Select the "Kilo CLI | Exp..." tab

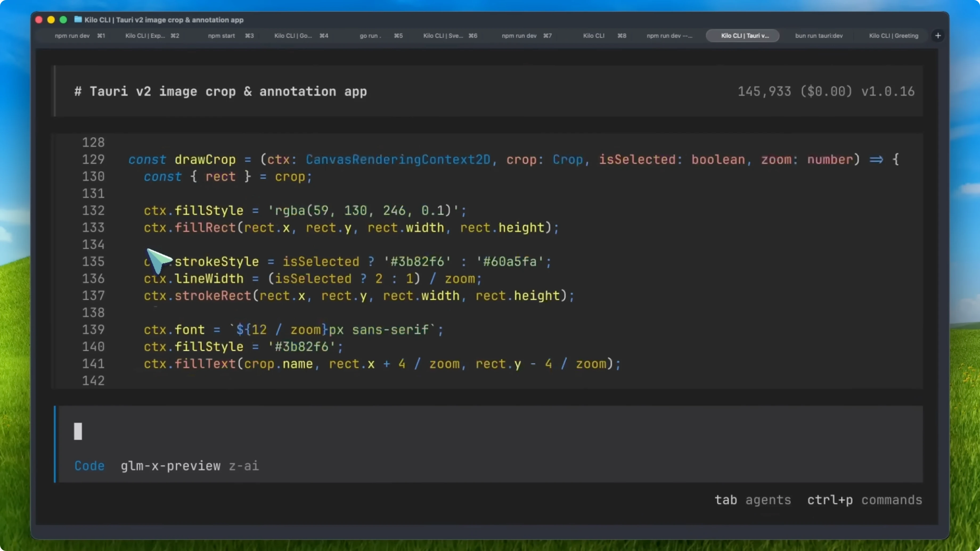point(151,35)
